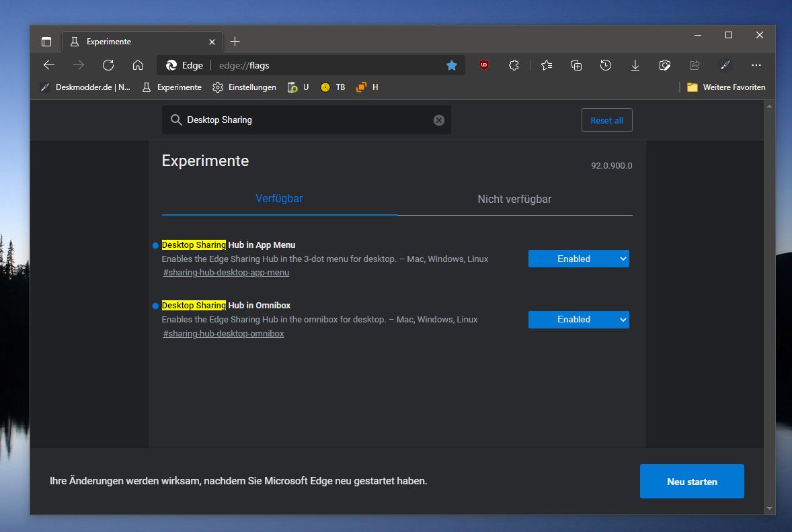Click the version number 92.0.900.0
Screen dimensions: 792x532
(612, 165)
